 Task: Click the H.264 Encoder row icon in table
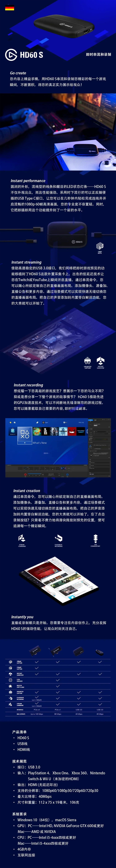pyautogui.click(x=11, y=680)
